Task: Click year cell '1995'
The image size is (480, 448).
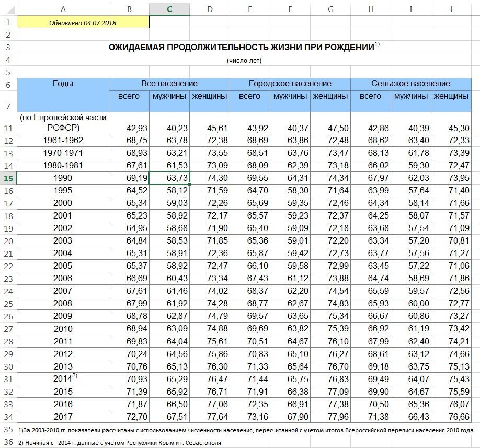Action: [63, 191]
